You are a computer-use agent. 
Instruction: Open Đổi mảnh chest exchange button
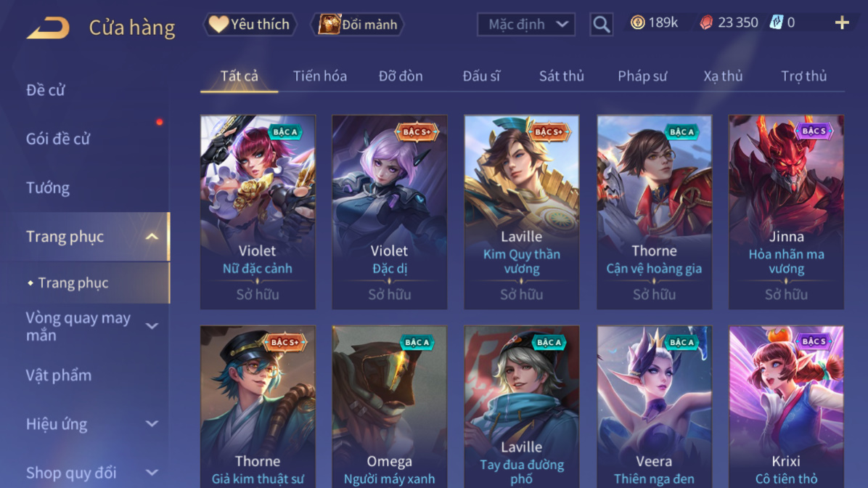(359, 25)
